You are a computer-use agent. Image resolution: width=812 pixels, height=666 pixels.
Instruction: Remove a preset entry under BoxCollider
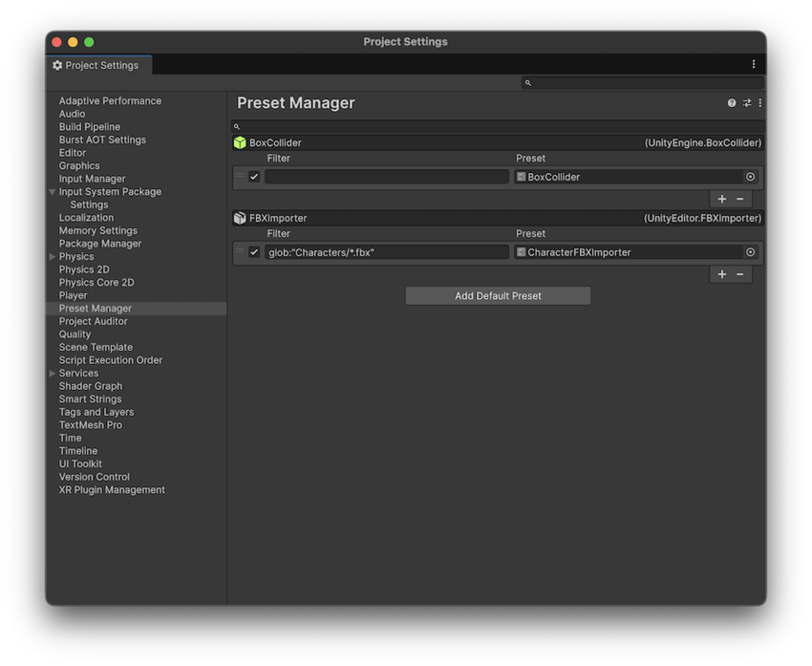tap(740, 199)
